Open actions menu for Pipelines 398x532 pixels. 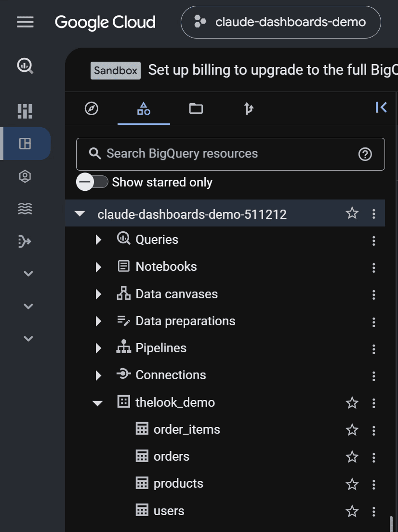(x=373, y=349)
